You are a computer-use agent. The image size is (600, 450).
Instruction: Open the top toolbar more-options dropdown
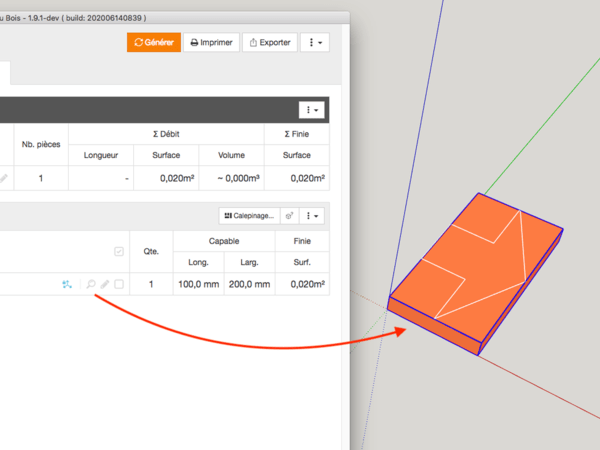(315, 43)
